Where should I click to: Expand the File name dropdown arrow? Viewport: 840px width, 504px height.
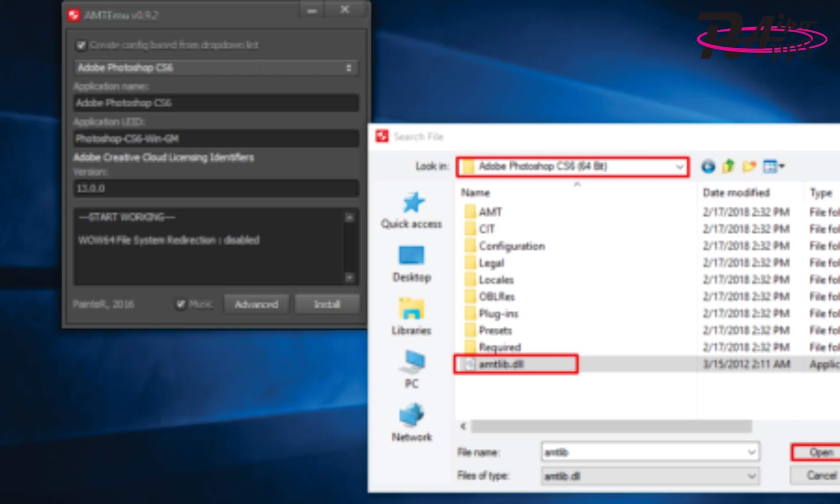coord(752,452)
